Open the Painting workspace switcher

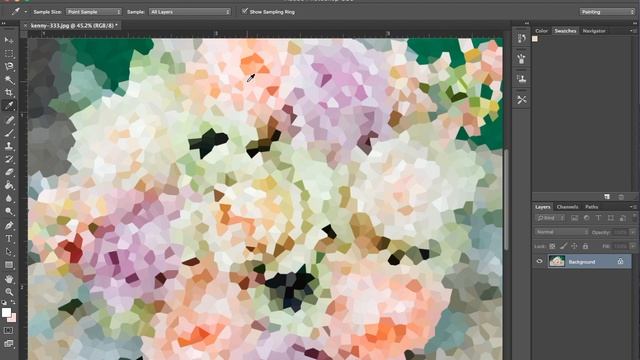pyautogui.click(x=607, y=12)
